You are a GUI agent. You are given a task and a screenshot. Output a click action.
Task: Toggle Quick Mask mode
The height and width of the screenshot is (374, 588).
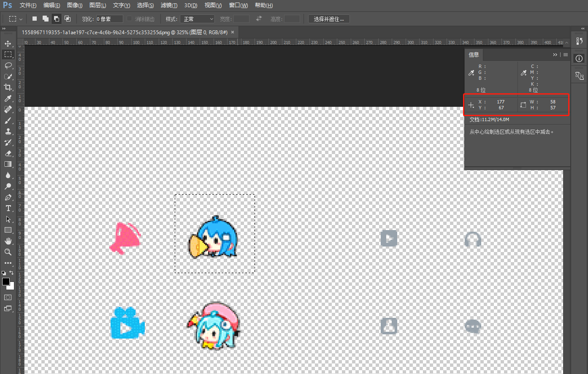[x=8, y=298]
